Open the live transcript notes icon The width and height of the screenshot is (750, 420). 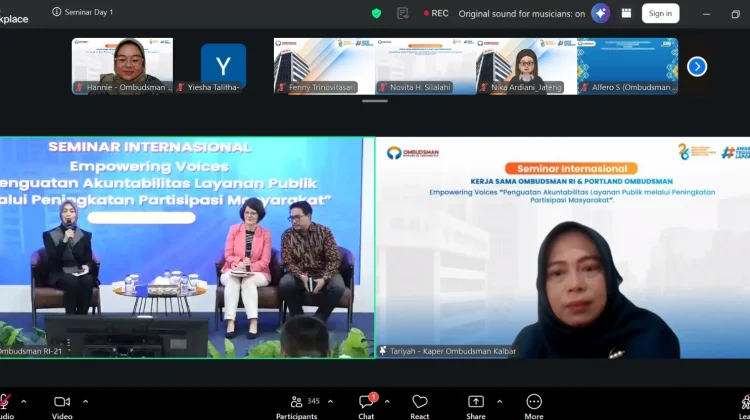pos(403,13)
